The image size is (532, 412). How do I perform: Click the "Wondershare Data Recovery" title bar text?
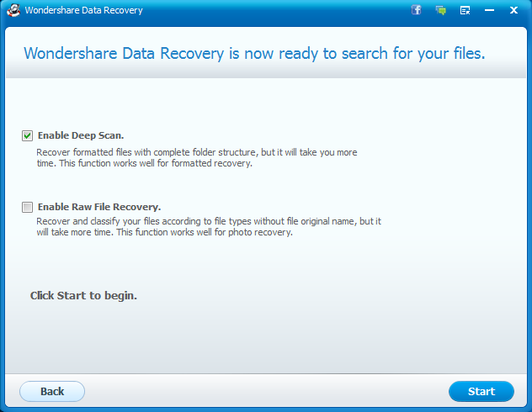point(83,11)
